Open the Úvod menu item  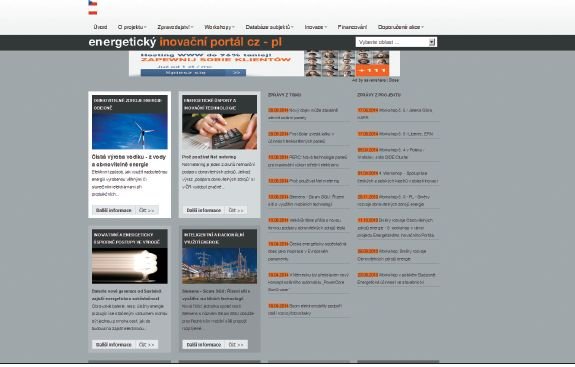100,27
